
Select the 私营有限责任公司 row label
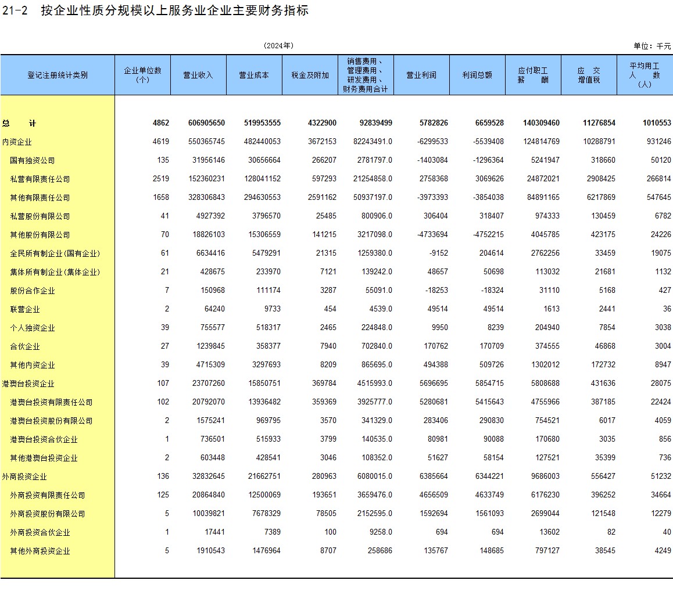(x=40, y=179)
